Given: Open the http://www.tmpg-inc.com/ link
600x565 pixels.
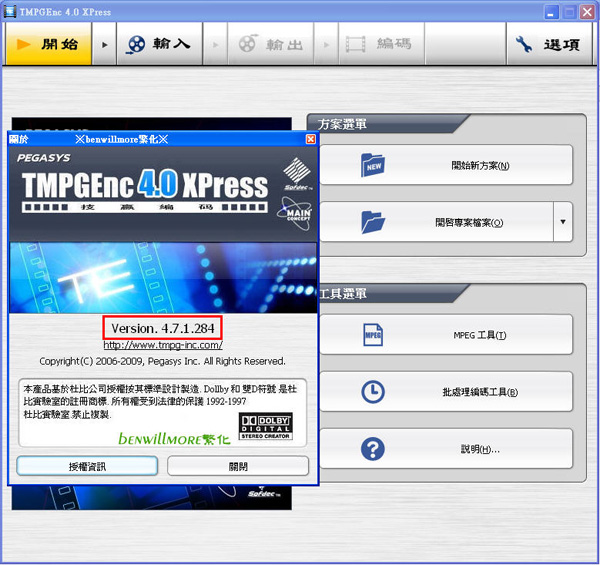Looking at the screenshot, I should [x=163, y=345].
